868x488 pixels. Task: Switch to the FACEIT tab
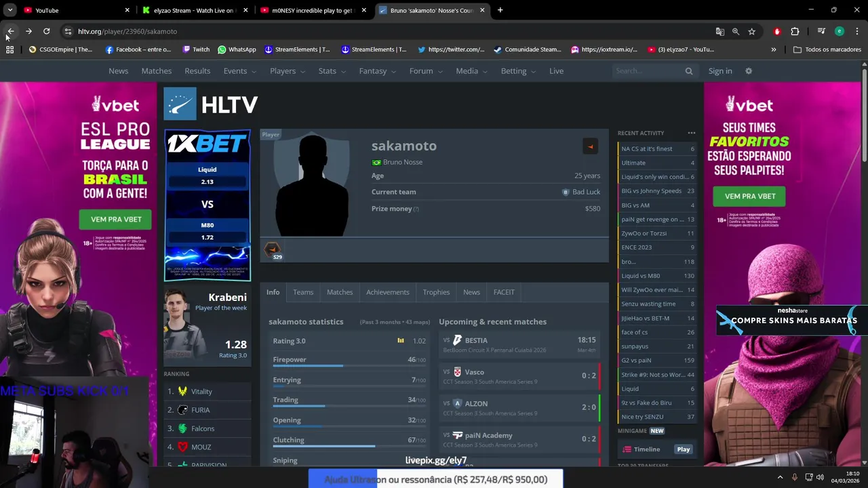(x=504, y=292)
